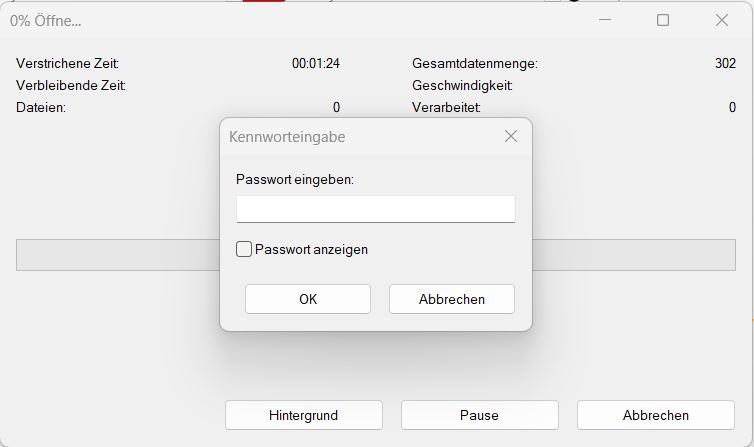Click the Passwort eingeben label
754x447 pixels.
click(x=295, y=179)
